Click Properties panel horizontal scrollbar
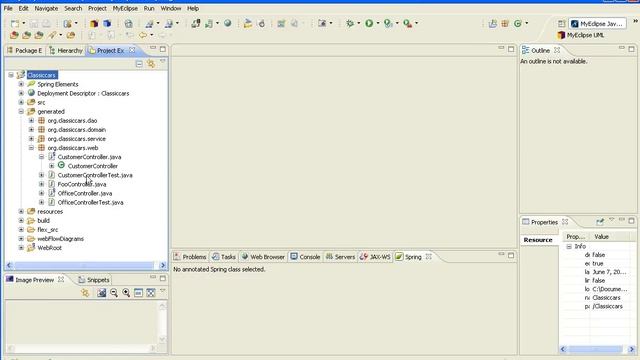Viewport: 640px width, 360px height. pyautogui.click(x=596, y=349)
